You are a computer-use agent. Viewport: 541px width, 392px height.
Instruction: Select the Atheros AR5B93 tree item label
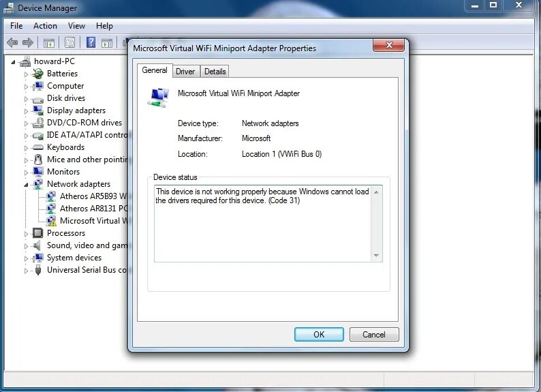[x=93, y=196]
